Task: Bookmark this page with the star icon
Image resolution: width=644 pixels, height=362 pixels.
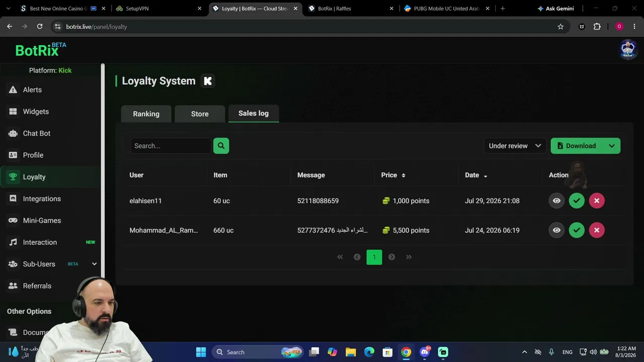Action: coord(560,27)
